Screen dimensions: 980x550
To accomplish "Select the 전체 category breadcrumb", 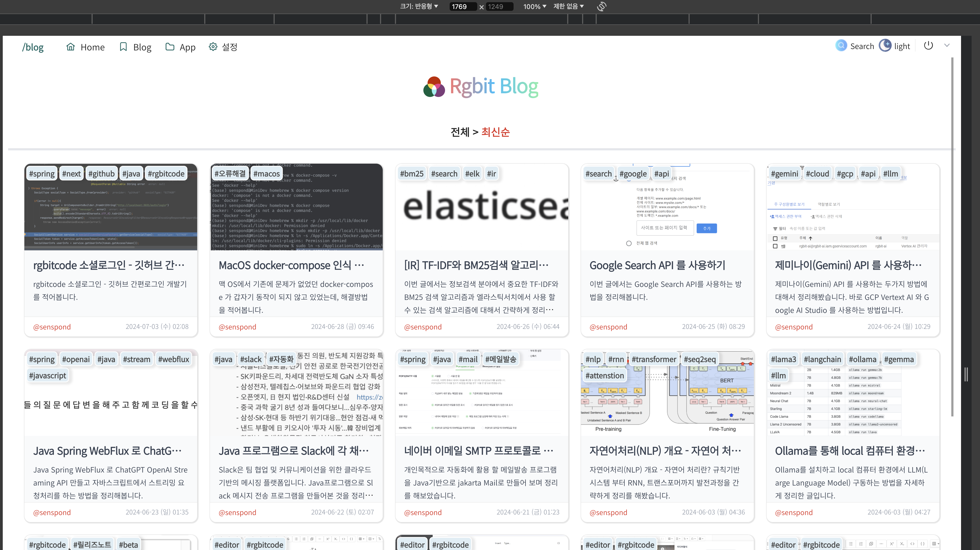I will click(460, 132).
